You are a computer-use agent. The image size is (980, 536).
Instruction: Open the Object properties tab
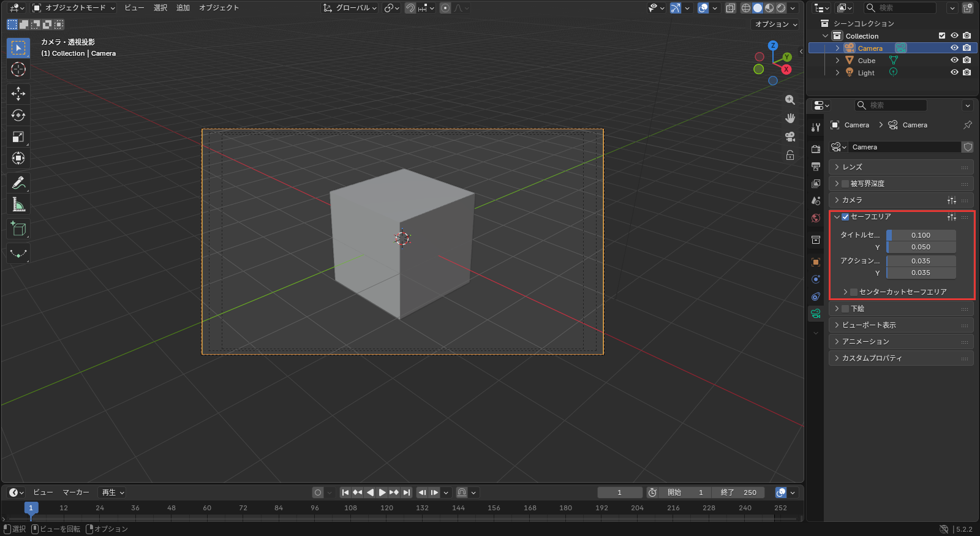point(816,262)
